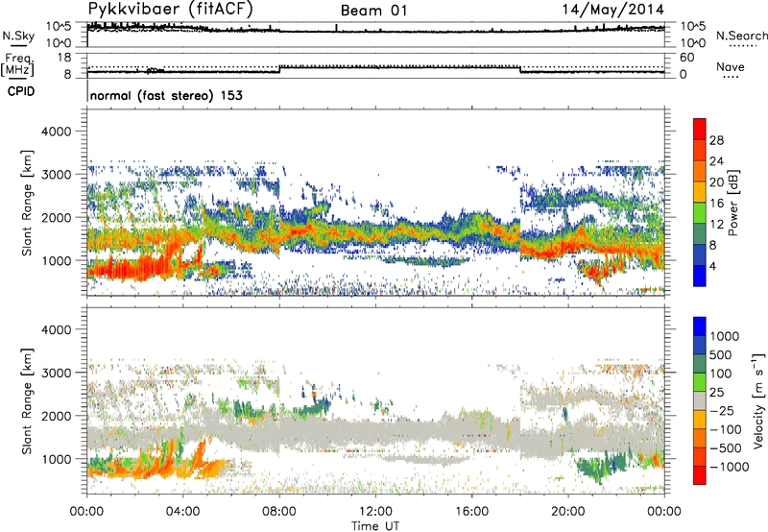The width and height of the screenshot is (768, 532).
Task: Click the 12:00 time tick label
Action: pyautogui.click(x=375, y=512)
